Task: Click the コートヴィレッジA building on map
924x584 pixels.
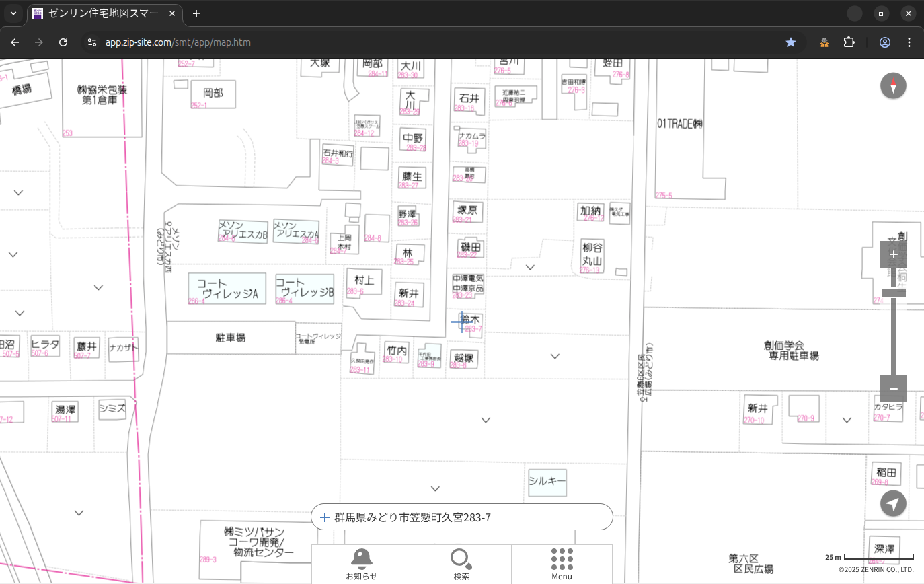Action: (227, 289)
